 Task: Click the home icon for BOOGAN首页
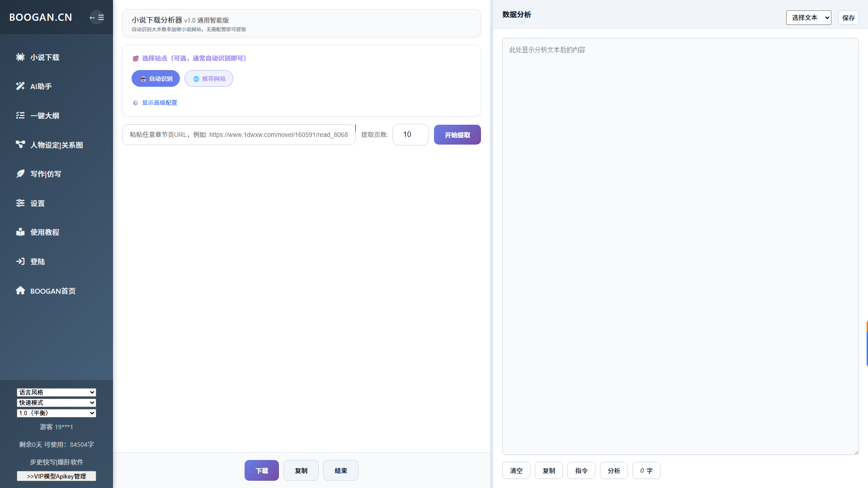point(20,290)
